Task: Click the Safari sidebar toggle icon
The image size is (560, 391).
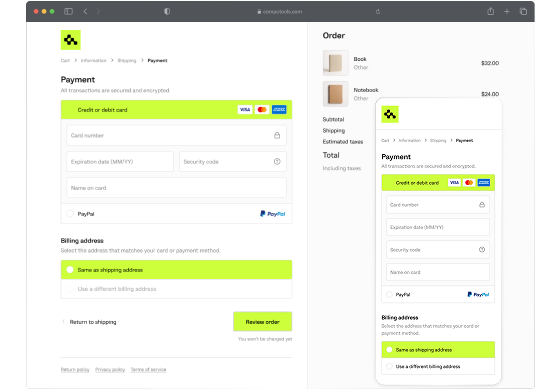Action: pos(68,11)
